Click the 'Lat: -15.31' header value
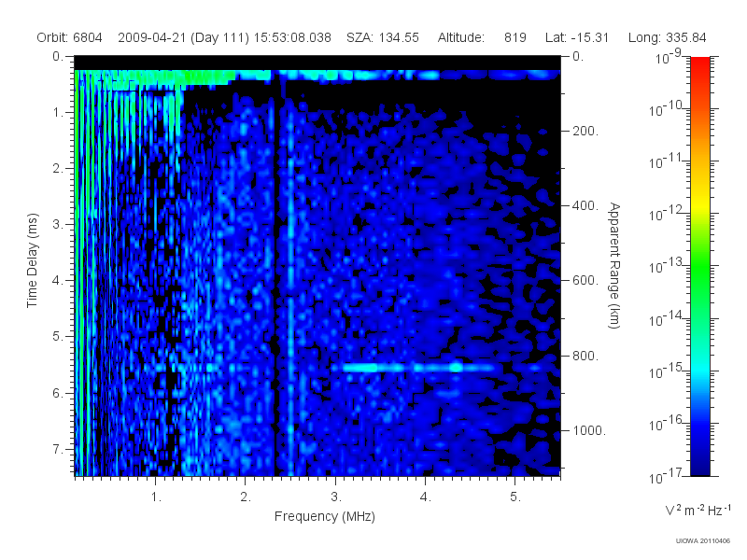Viewport: 747px width, 560px height. pyautogui.click(x=577, y=37)
